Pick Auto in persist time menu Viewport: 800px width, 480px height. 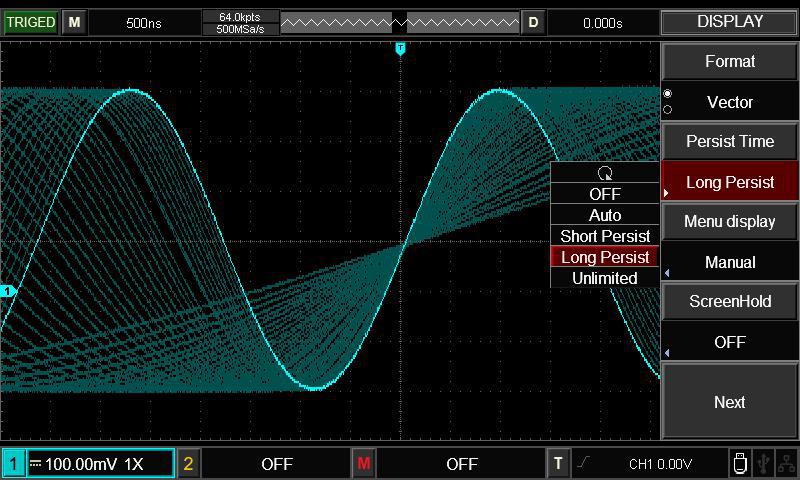point(605,215)
